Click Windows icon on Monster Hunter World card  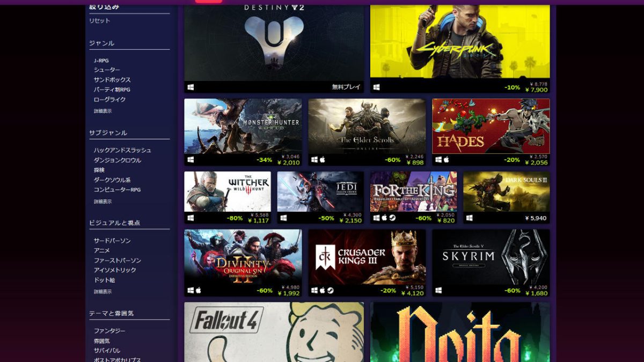(x=191, y=160)
